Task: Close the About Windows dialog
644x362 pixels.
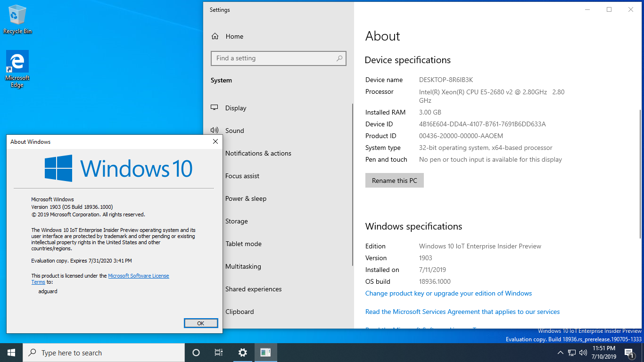Action: pyautogui.click(x=215, y=141)
